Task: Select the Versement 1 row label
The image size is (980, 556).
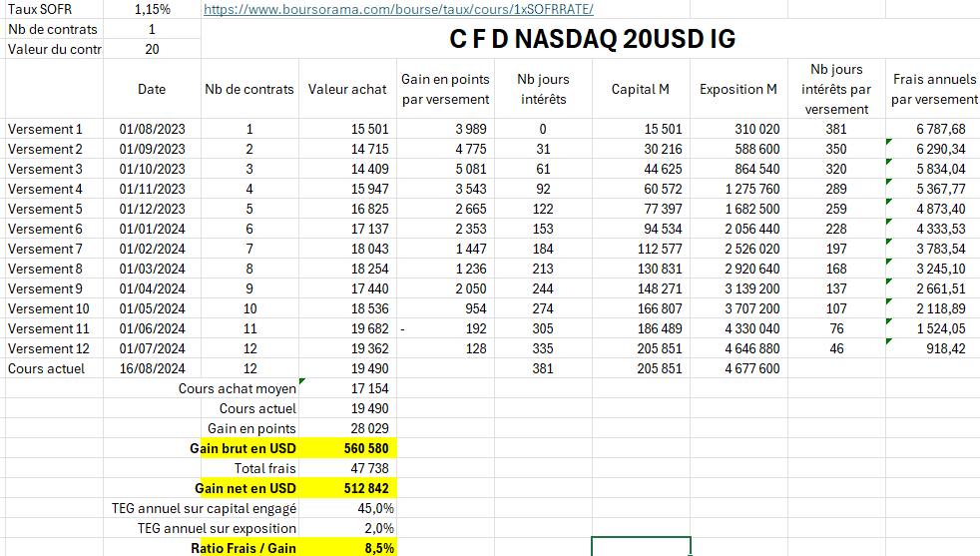Action: (x=54, y=129)
